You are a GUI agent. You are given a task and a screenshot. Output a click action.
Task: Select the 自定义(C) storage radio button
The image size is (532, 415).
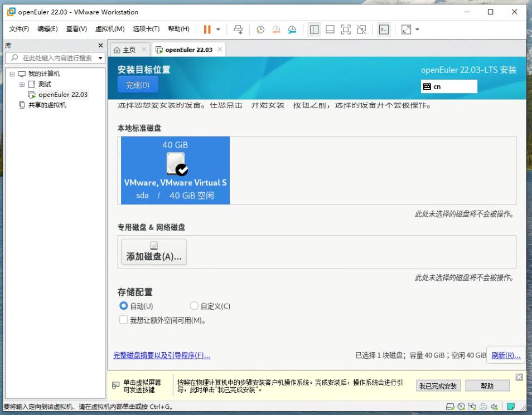coord(194,306)
